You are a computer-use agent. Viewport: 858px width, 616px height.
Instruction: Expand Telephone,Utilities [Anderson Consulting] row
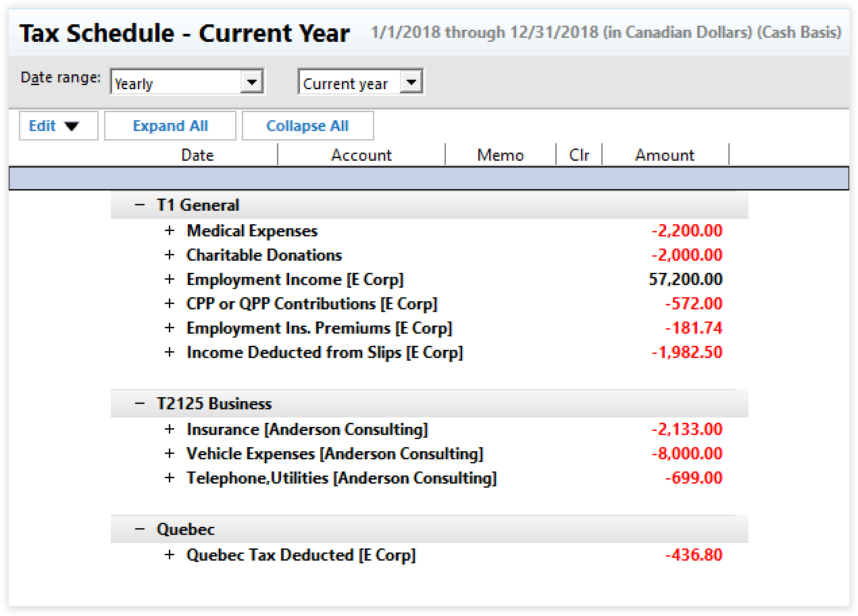[x=170, y=478]
